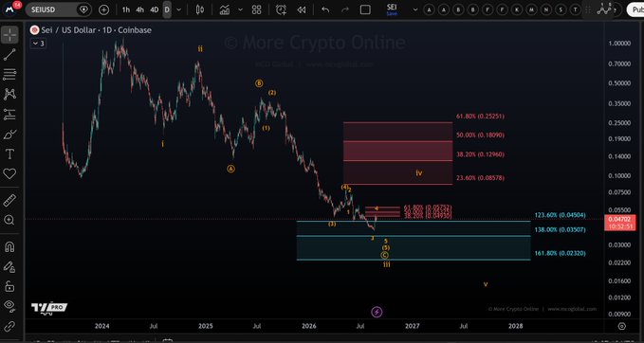This screenshot has width=644, height=343.
Task: Click the diamond icon inside symbol box
Action: coord(83,9)
